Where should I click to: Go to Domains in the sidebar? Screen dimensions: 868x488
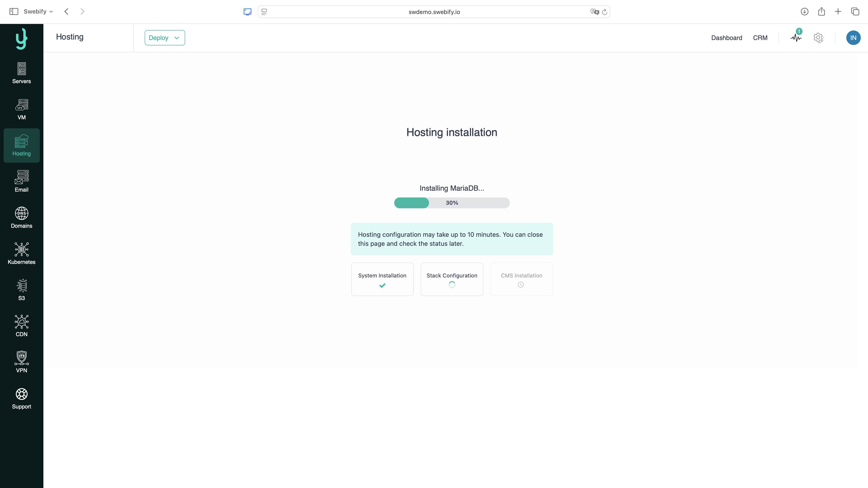pyautogui.click(x=21, y=218)
